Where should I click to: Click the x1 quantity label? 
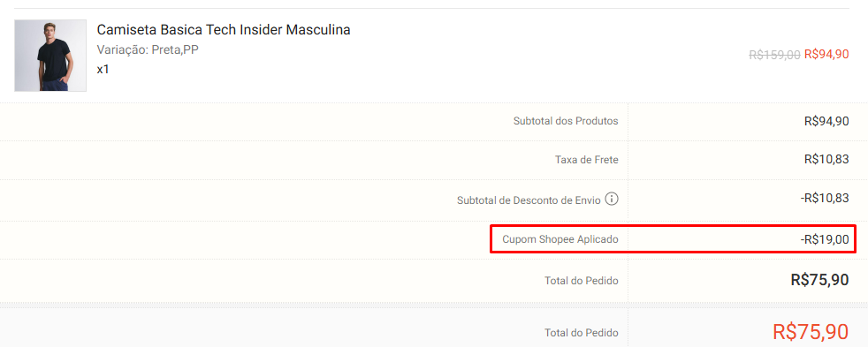click(x=103, y=70)
